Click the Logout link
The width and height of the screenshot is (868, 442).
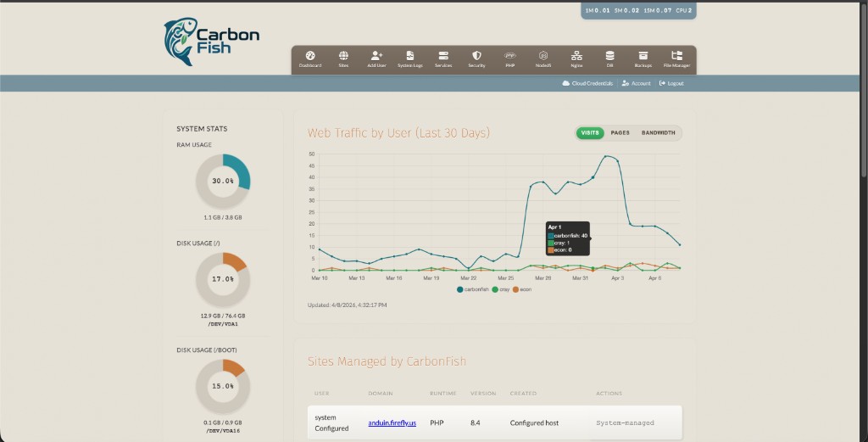click(671, 83)
